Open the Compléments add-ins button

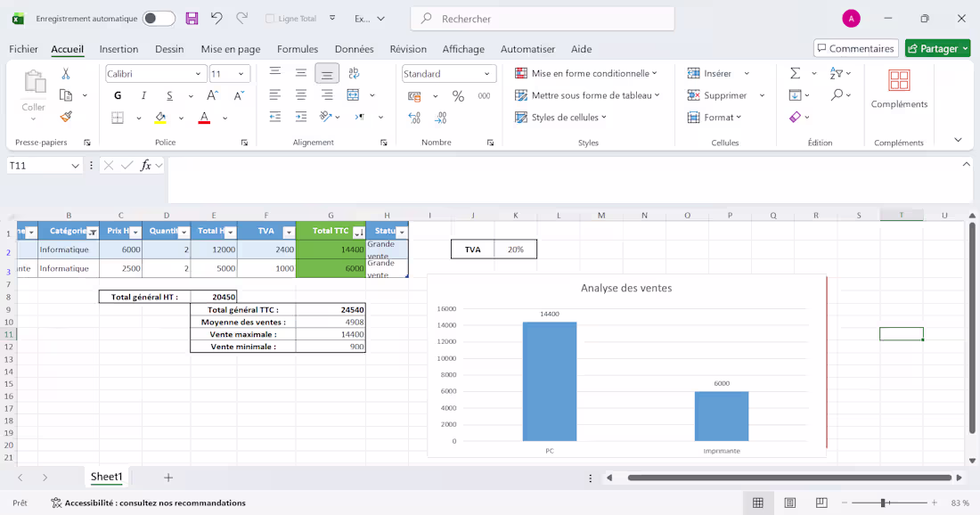tap(900, 88)
